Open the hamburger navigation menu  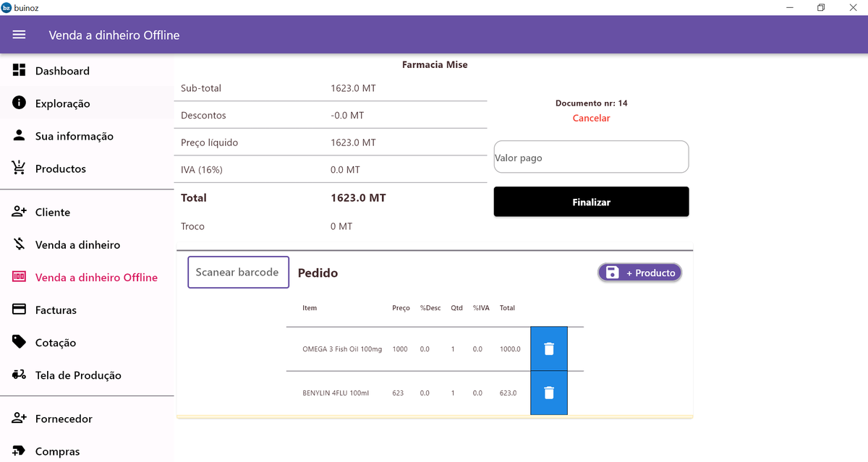click(20, 35)
